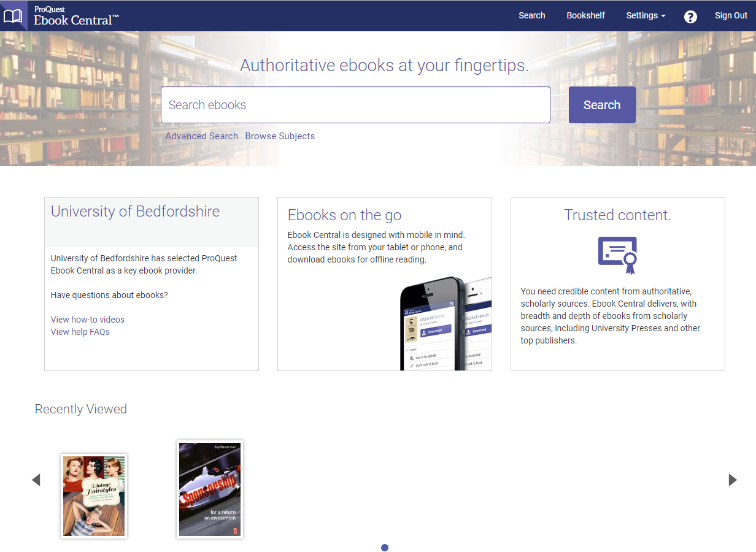Image resolution: width=756 pixels, height=552 pixels.
Task: Click the Authoritative ebooks at your fingertips headline
Action: point(384,66)
